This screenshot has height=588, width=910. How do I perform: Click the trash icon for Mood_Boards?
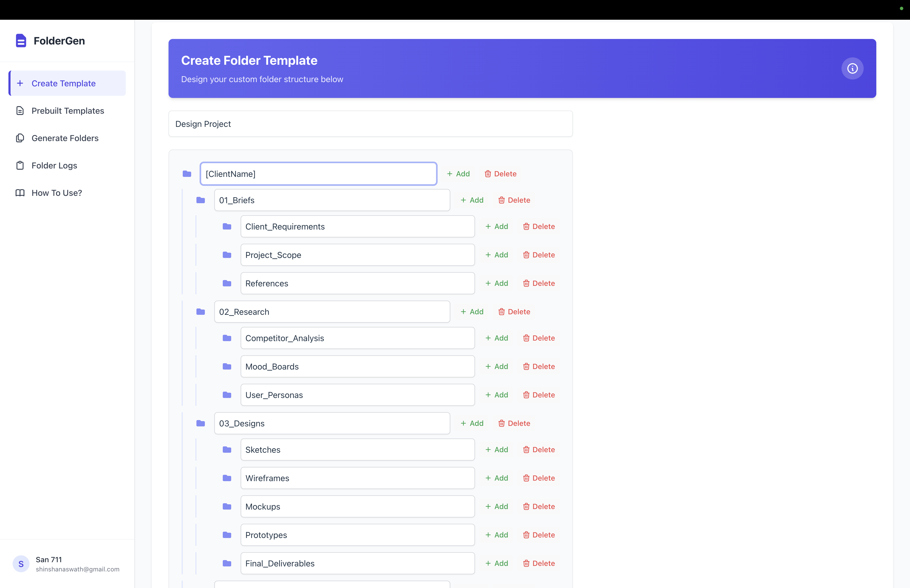pyautogui.click(x=526, y=367)
